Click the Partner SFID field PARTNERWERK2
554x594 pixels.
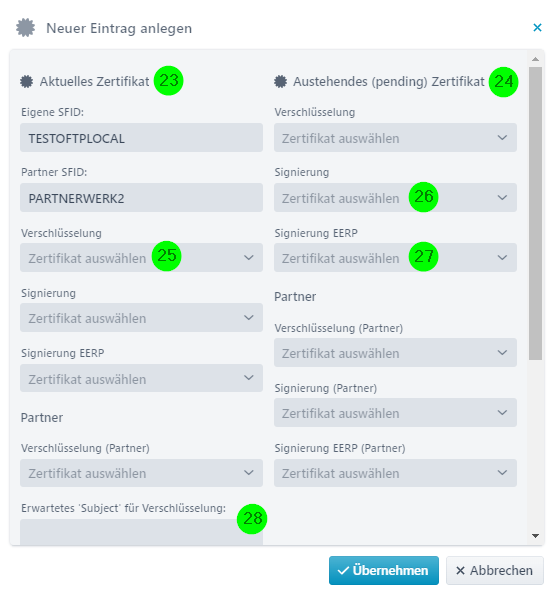[x=141, y=197]
